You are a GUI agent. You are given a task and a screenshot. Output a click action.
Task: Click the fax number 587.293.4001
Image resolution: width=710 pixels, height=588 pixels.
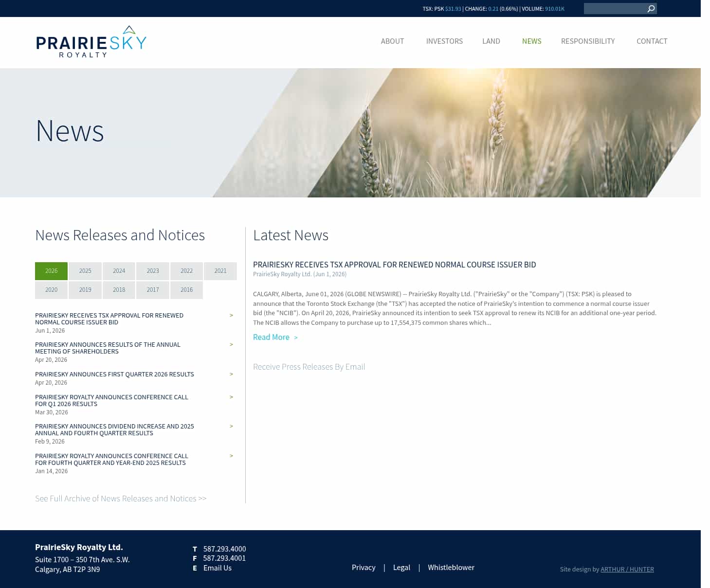(x=224, y=558)
